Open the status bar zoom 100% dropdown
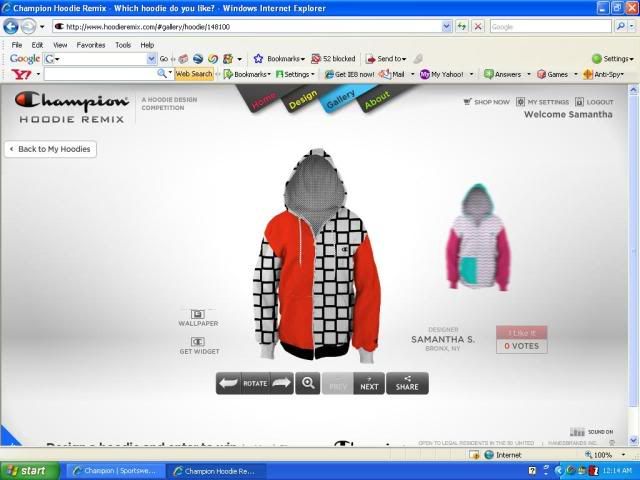The width and height of the screenshot is (640, 480). click(x=623, y=455)
